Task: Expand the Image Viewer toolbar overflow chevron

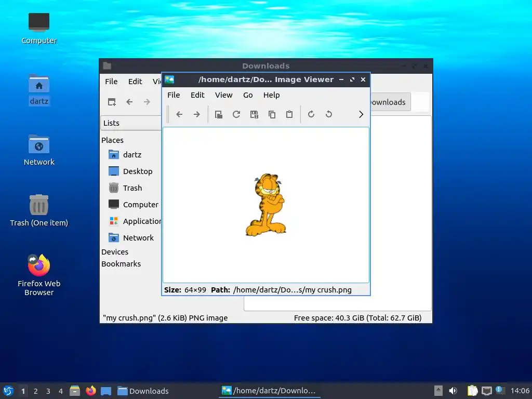Action: pos(361,114)
